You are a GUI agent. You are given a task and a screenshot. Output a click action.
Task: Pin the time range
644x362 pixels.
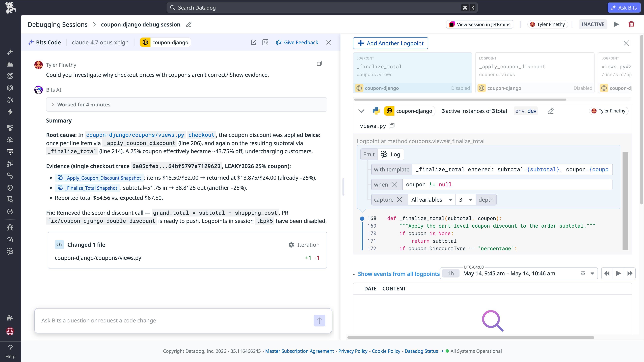coord(583,273)
